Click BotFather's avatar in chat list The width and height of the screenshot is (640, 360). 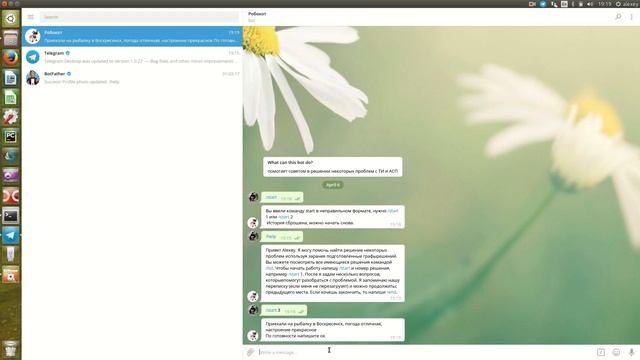33,78
